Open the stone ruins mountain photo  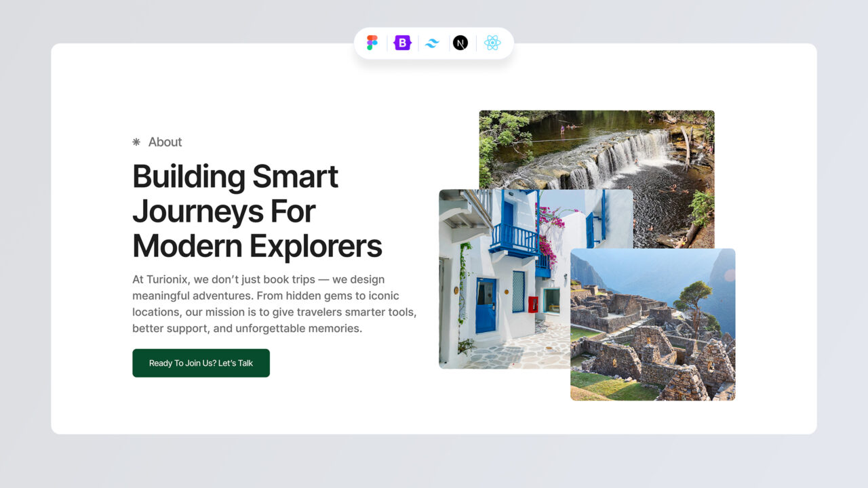[x=652, y=325]
